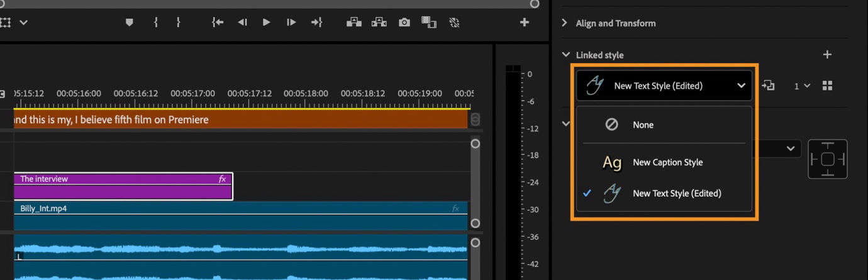Image resolution: width=868 pixels, height=280 pixels.
Task: Click the Lift icon
Action: (x=354, y=23)
